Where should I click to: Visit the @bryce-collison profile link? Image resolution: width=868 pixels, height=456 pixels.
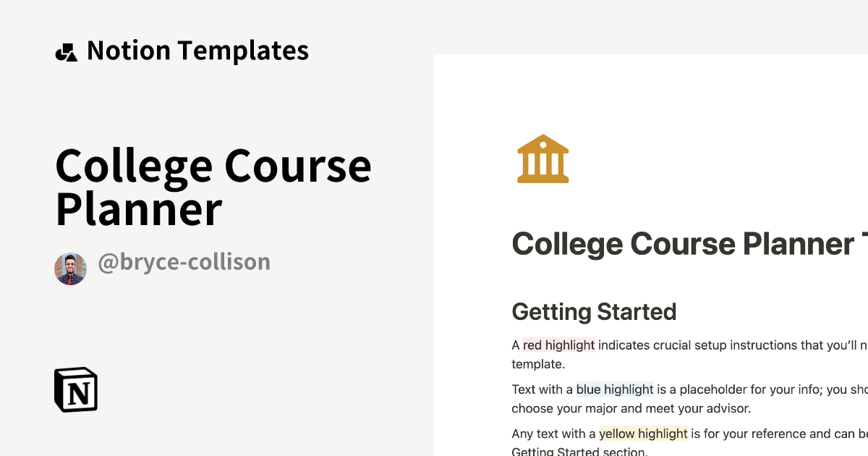point(184,262)
